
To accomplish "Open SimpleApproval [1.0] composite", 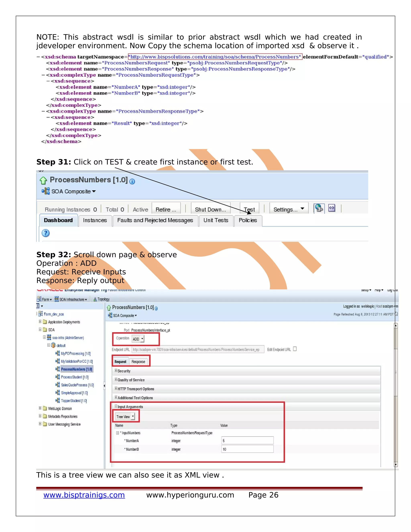I will [x=74, y=393].
